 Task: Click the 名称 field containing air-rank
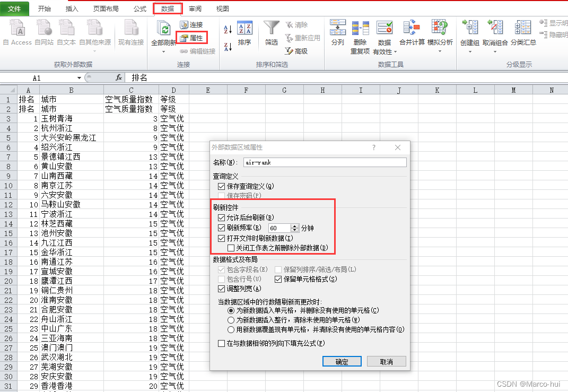[x=325, y=162]
